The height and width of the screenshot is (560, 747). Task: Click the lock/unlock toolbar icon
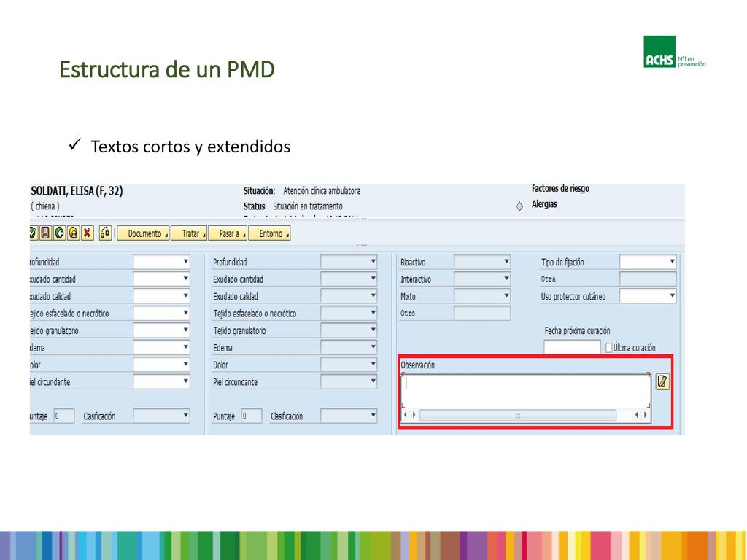(105, 233)
